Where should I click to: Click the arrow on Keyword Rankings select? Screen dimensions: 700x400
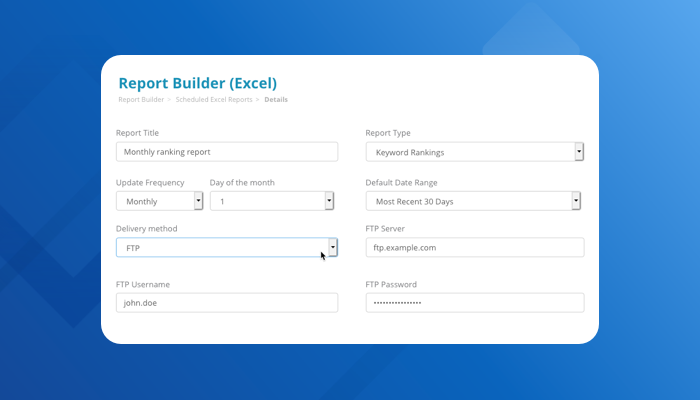[x=578, y=152]
